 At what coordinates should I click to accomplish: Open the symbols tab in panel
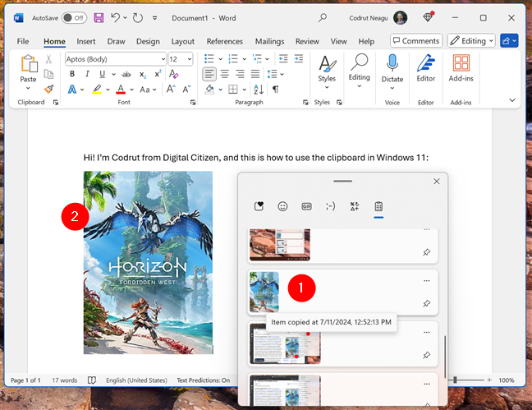[x=355, y=206]
